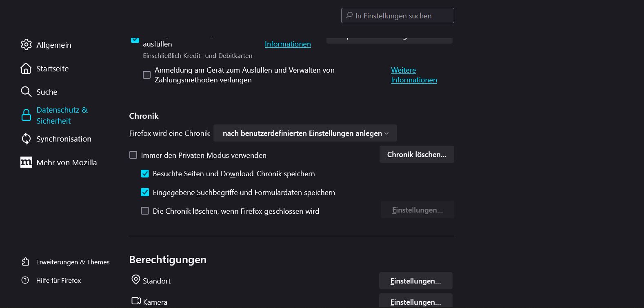
Task: Click the Datenschutz & Sicherheit lock icon
Action: point(26,115)
